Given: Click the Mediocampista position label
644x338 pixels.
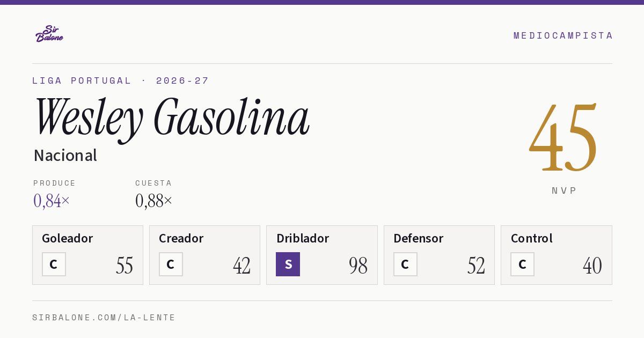Looking at the screenshot, I should [x=563, y=35].
